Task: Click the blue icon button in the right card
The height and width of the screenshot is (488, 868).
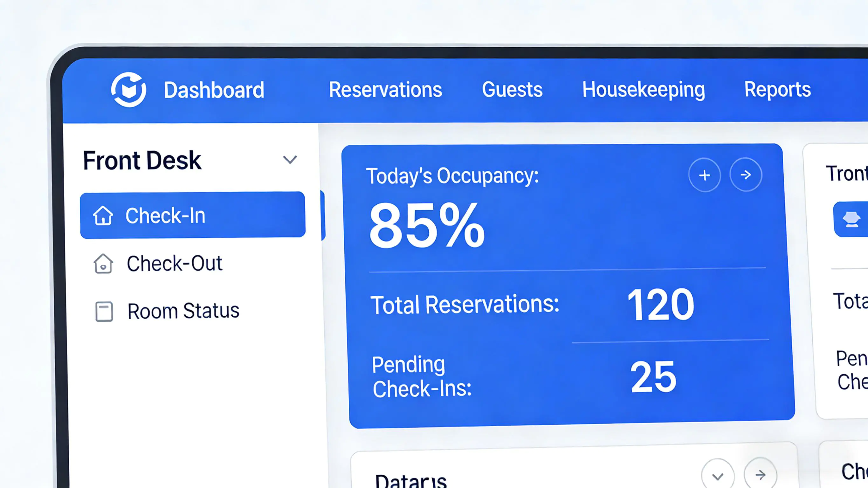Action: tap(851, 219)
